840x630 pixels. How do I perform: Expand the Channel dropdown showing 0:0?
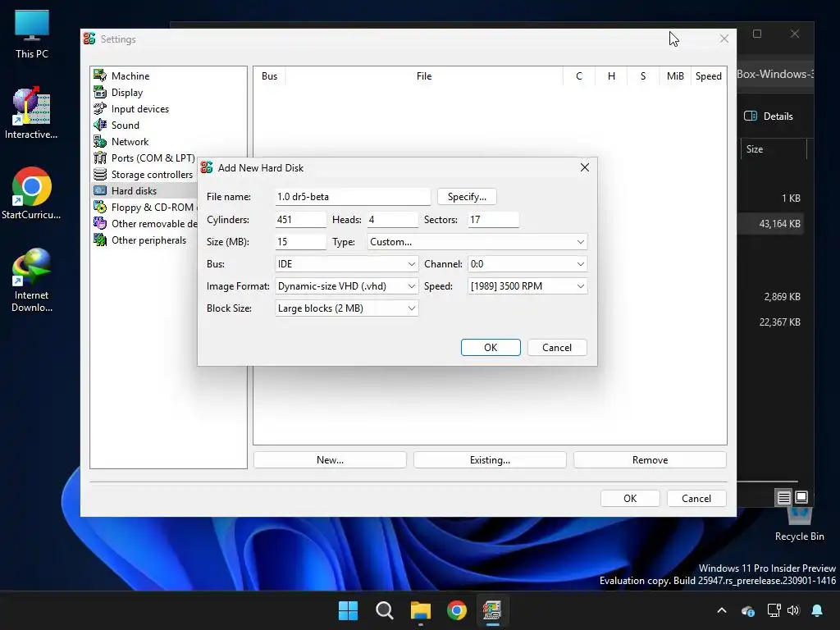(x=527, y=264)
